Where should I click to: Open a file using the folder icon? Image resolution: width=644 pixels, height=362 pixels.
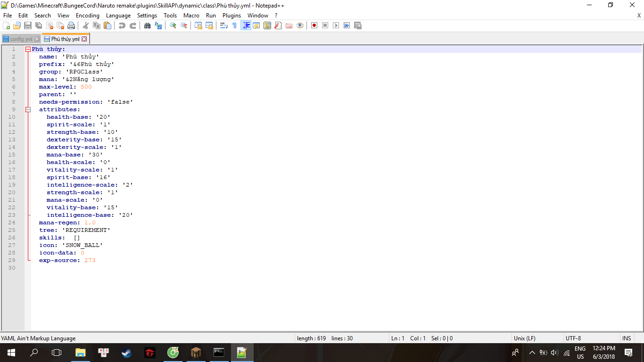pos(17,25)
